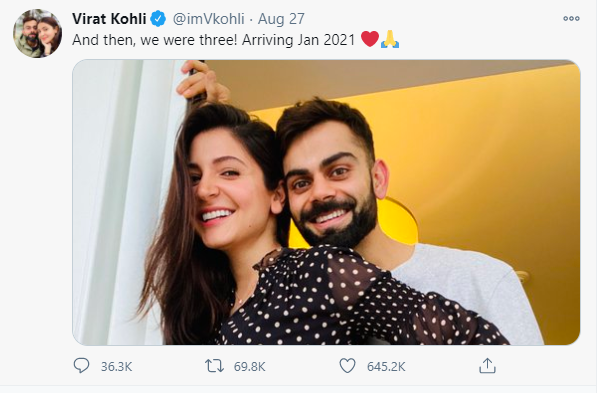
Task: Open the Aug 27 timestamp link
Action: point(281,19)
